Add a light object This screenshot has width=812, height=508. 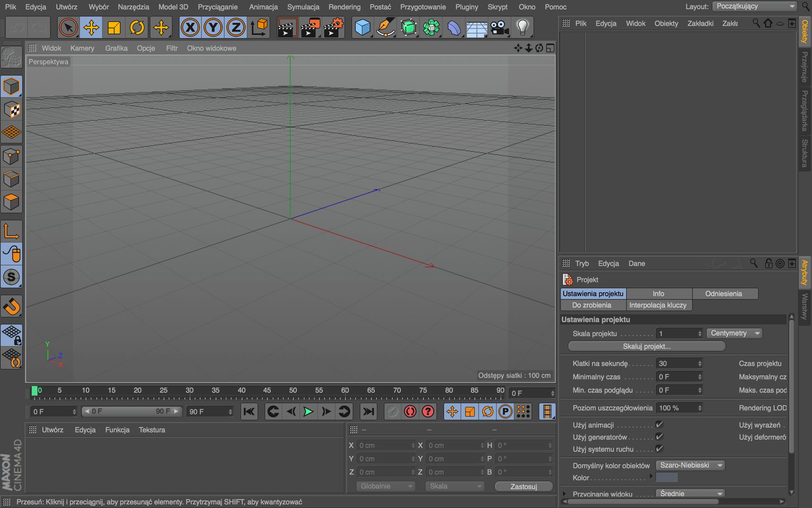click(x=523, y=27)
